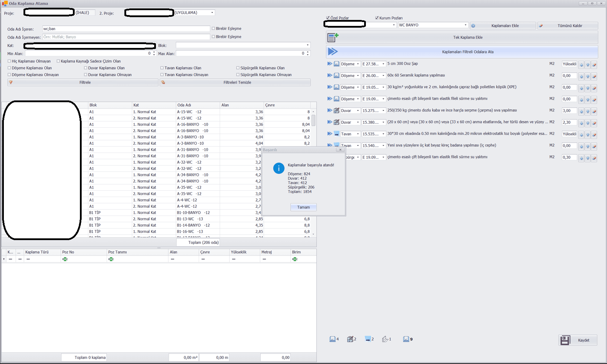This screenshot has width=607, height=364.
Task: Click the ceiling icon on the 30*30 cm Tavan row
Action: coord(336,134)
